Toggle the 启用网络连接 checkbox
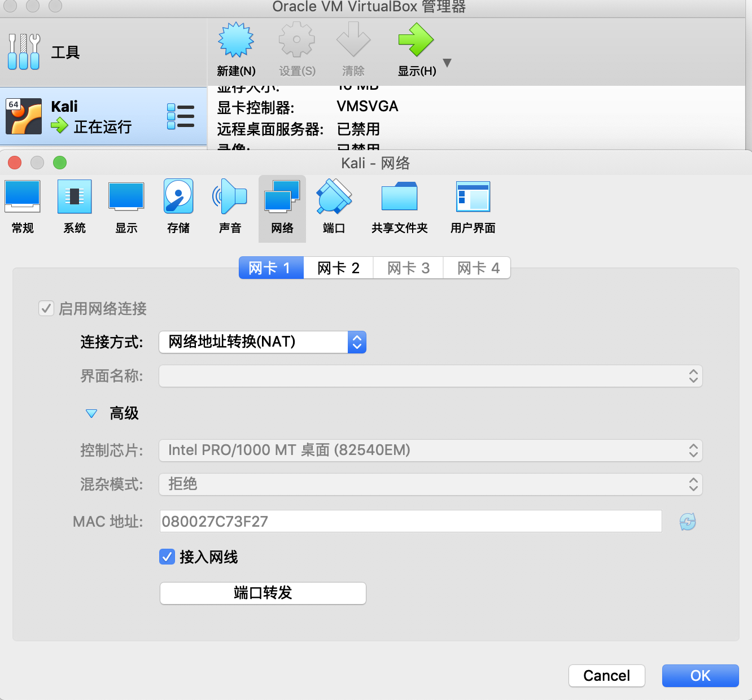This screenshot has height=700, width=752. tap(46, 308)
